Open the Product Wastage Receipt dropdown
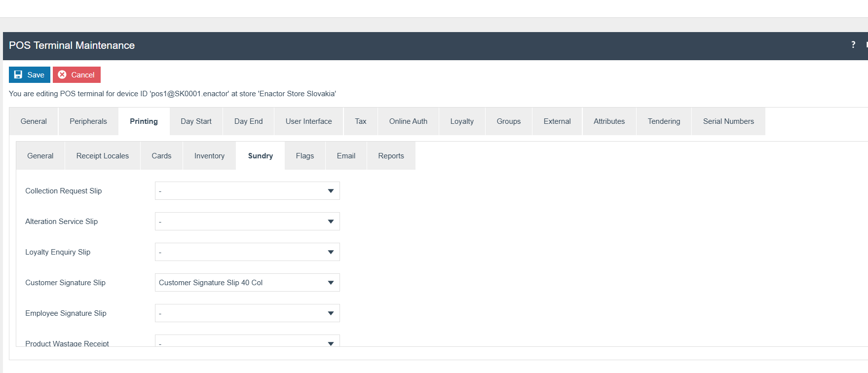 247,341
